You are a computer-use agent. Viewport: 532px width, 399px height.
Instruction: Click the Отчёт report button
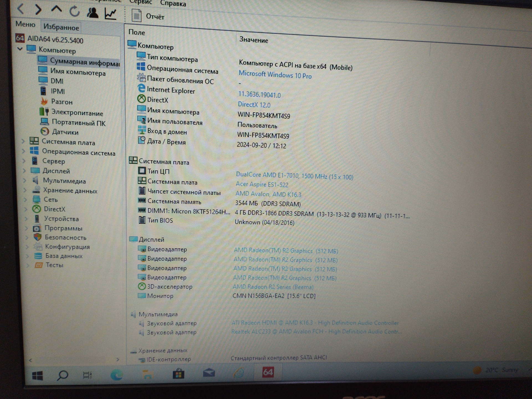pyautogui.click(x=148, y=16)
